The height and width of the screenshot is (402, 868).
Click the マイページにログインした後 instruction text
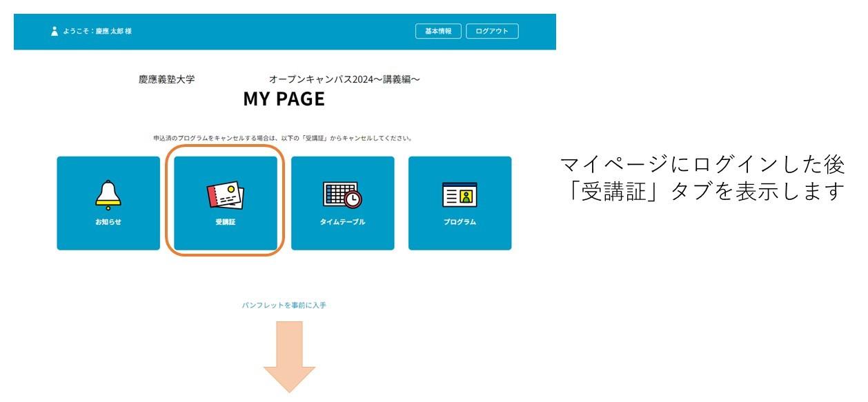702,165
